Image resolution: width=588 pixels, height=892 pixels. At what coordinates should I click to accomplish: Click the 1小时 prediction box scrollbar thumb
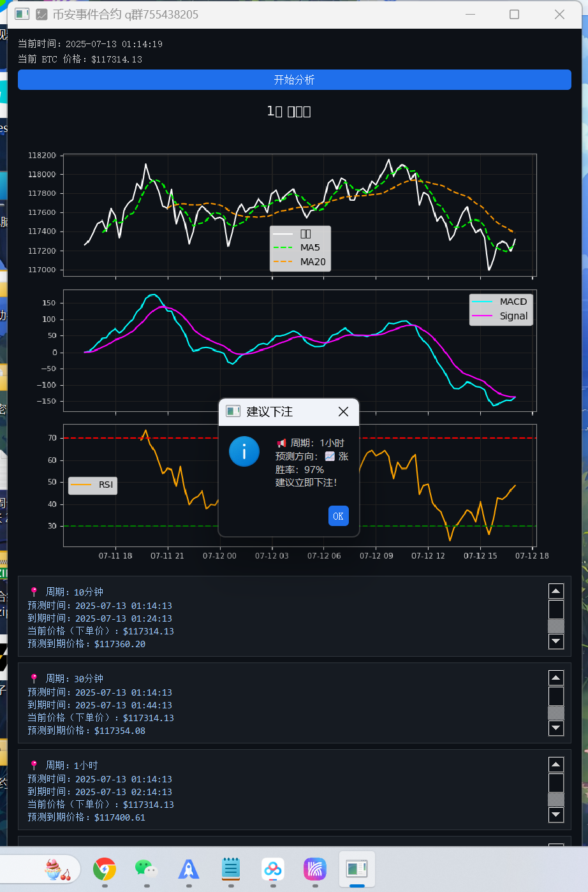(x=556, y=782)
